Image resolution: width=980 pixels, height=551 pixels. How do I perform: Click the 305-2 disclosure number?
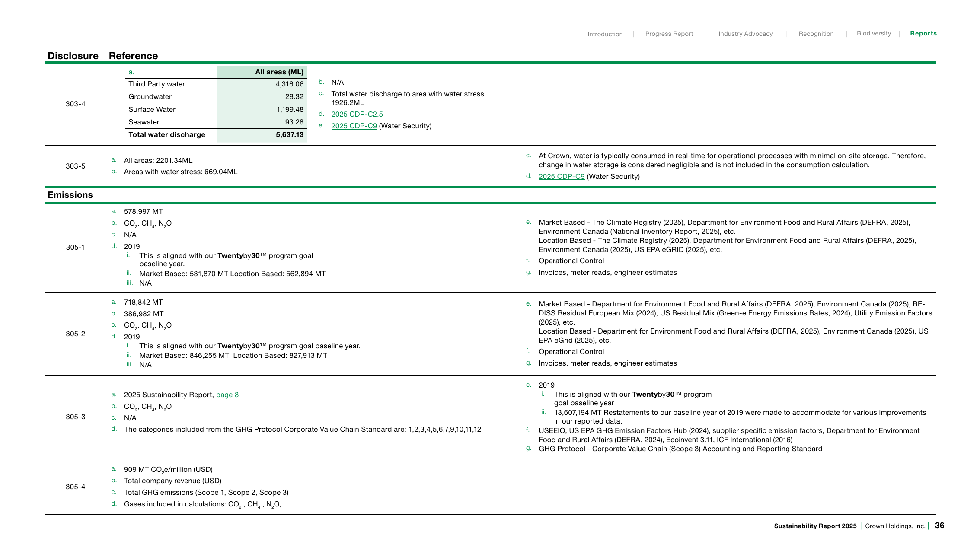[x=75, y=334]
